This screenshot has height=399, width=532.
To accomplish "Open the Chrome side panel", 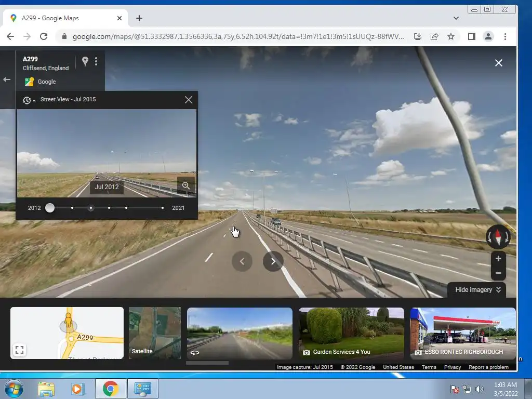I will pos(472,36).
